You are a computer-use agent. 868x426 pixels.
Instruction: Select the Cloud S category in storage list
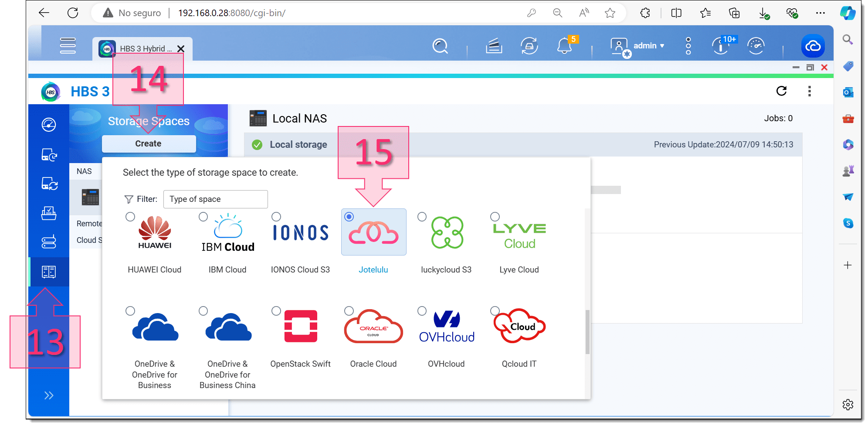click(89, 240)
